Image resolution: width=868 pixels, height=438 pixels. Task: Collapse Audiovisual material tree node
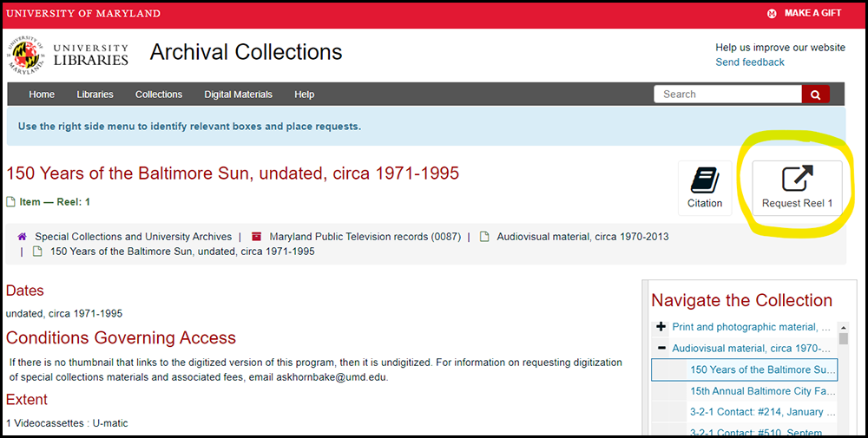coord(661,349)
